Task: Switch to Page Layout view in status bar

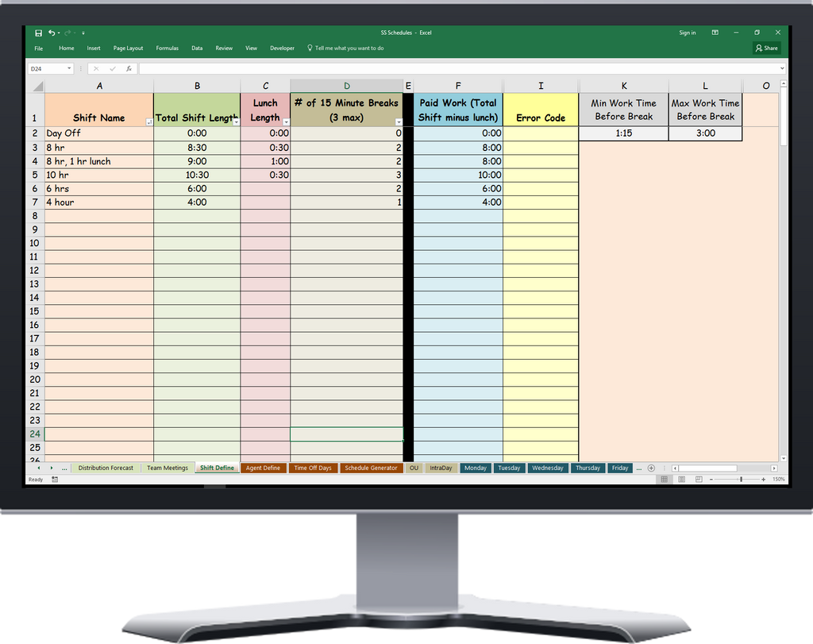Action: pyautogui.click(x=680, y=479)
